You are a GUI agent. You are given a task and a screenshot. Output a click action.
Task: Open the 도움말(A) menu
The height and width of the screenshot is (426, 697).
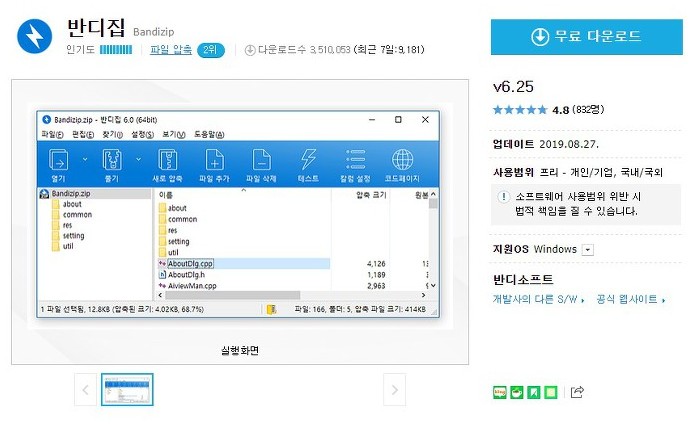(x=209, y=134)
